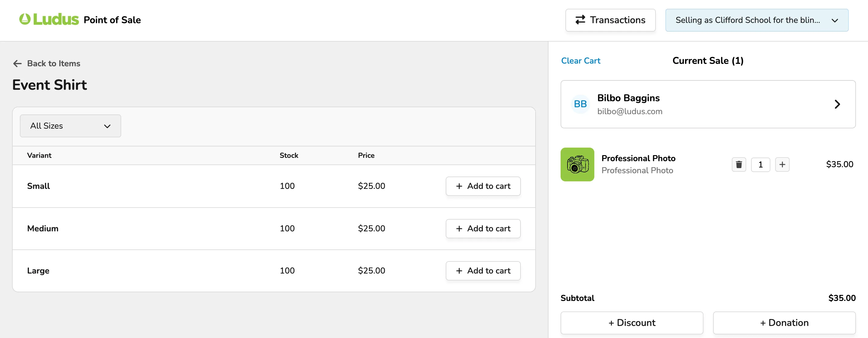Click the Subtotal $35.00 amount
The image size is (868, 338).
click(842, 298)
